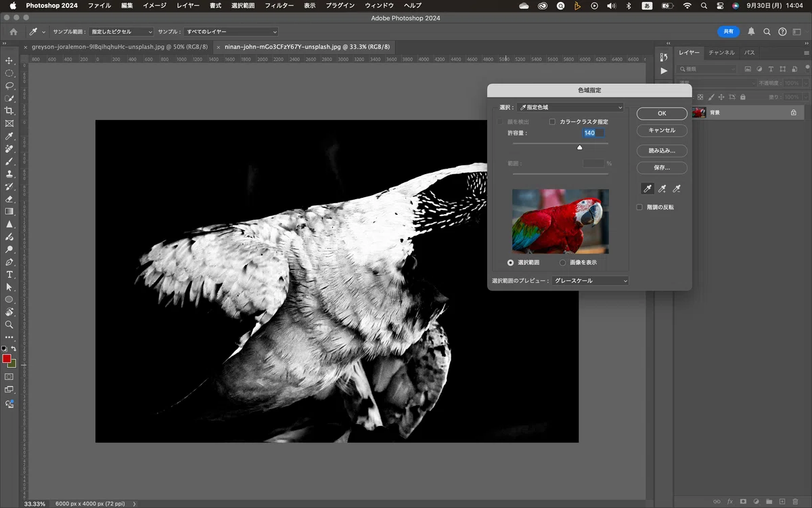Click the primary eyedropper in color range dialog
812x508 pixels.
[648, 189]
